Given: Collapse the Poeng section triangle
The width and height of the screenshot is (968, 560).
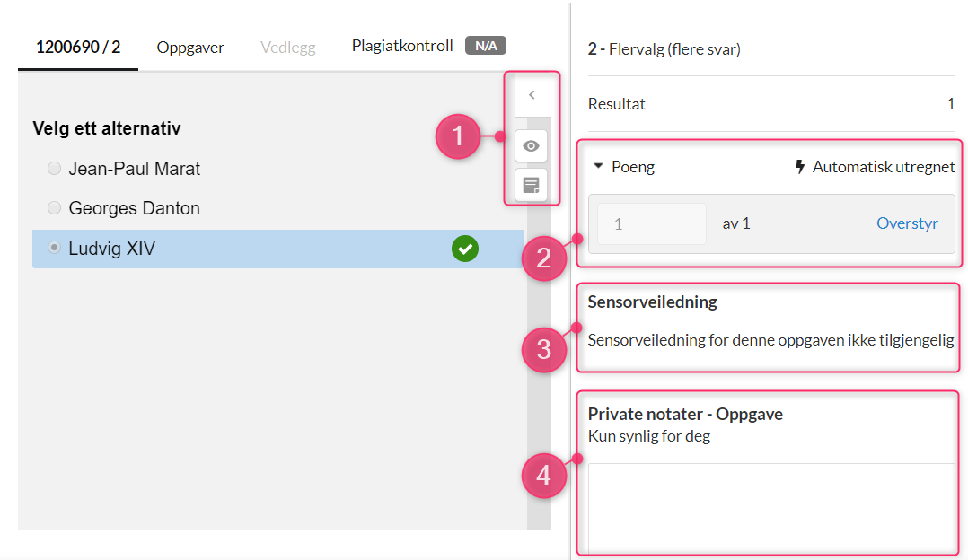Looking at the screenshot, I should tap(598, 166).
